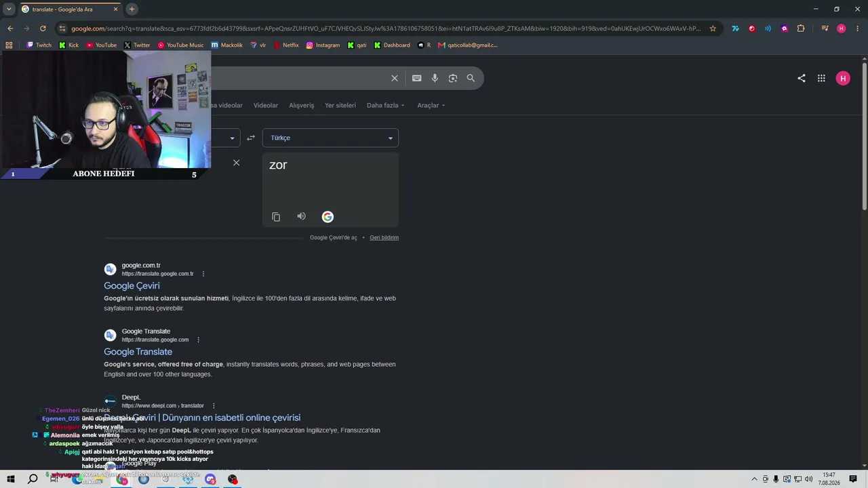The height and width of the screenshot is (488, 868).
Task: Adjust volume via the taskbar speaker icon
Action: (808, 479)
